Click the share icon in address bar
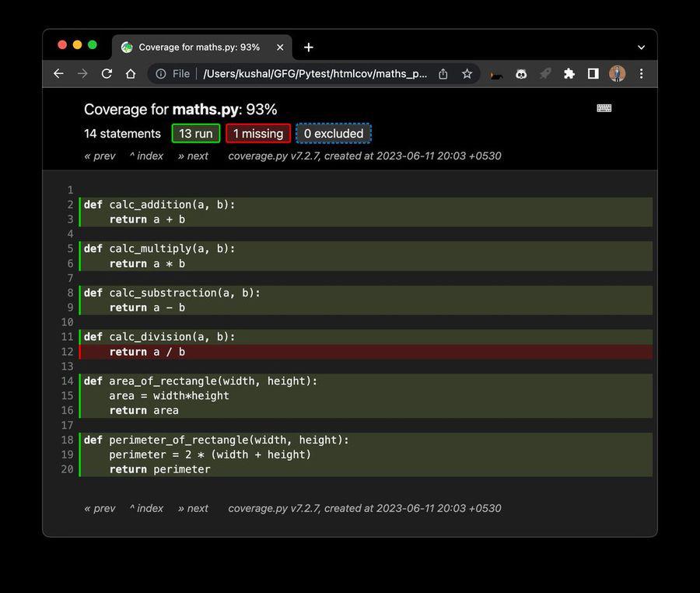This screenshot has width=700, height=593. click(443, 73)
